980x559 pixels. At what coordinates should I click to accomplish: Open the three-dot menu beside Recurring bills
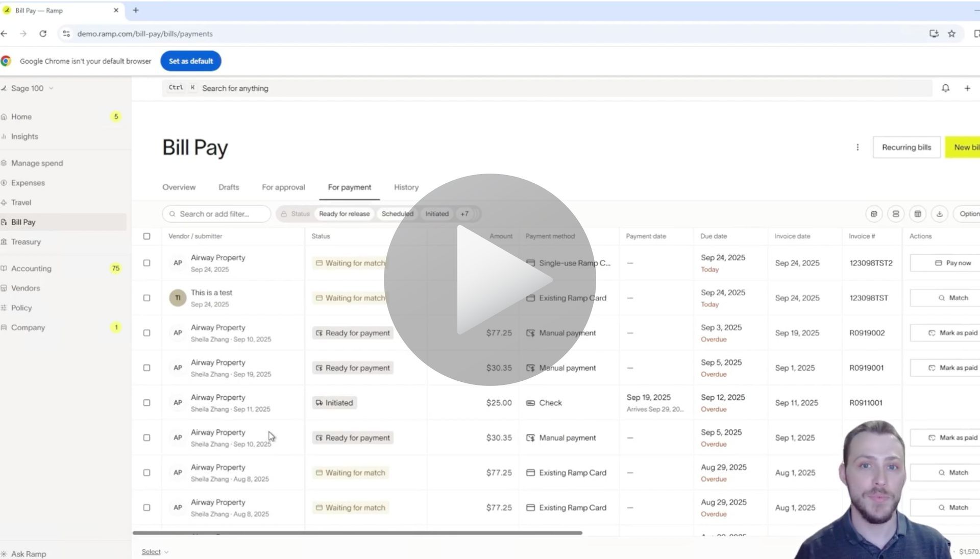(858, 147)
